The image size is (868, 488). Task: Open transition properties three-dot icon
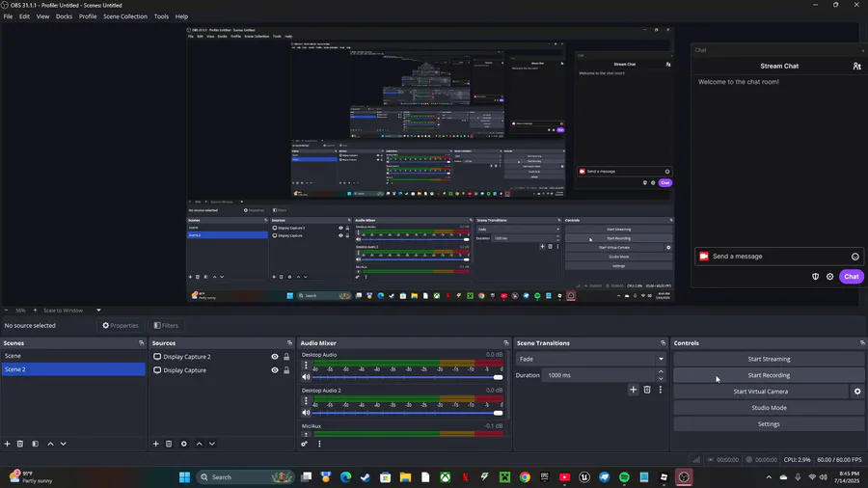[x=661, y=390]
